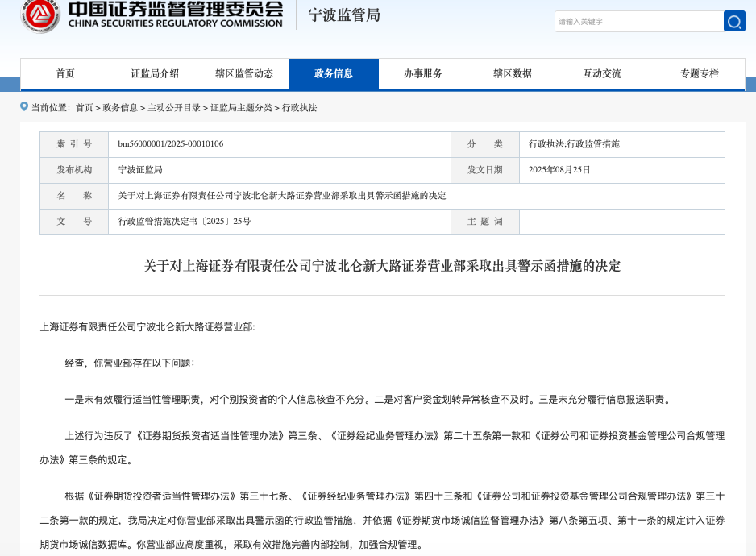
Task: Click the line 经查，你营业部存在以下问题:
Action: click(130, 363)
